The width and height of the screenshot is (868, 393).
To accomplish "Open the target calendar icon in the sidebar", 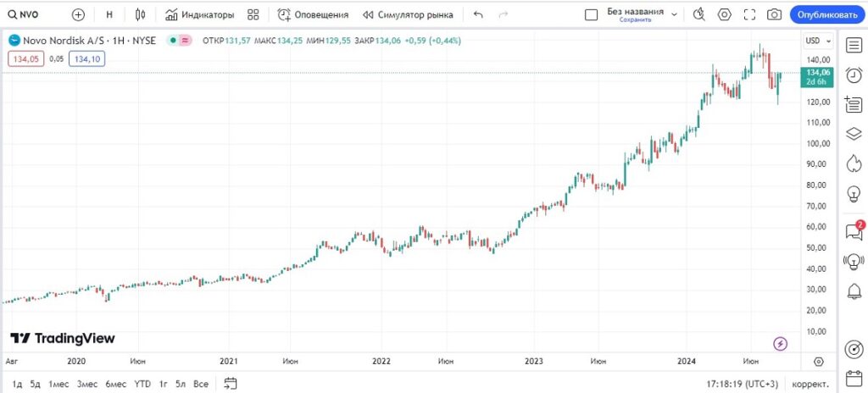I will click(x=854, y=350).
